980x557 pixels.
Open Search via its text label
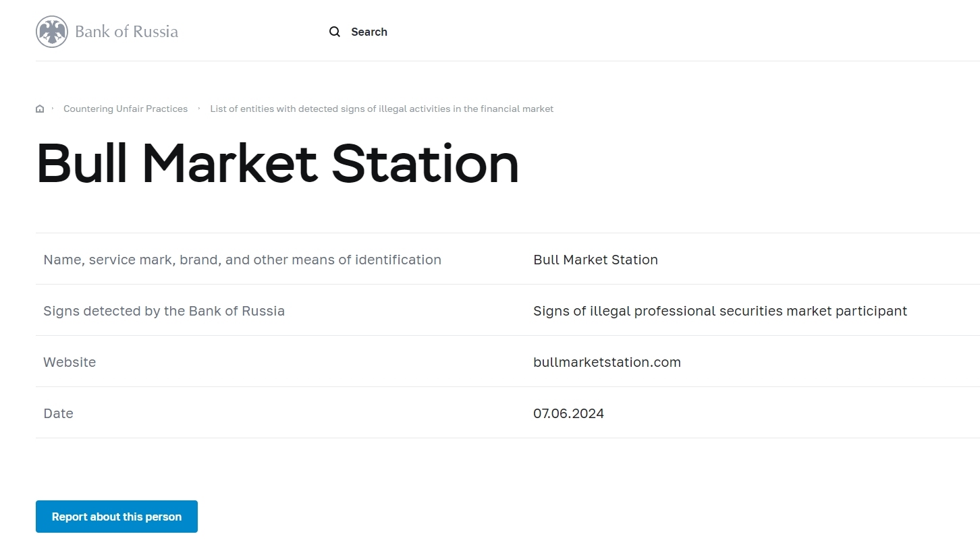(369, 32)
